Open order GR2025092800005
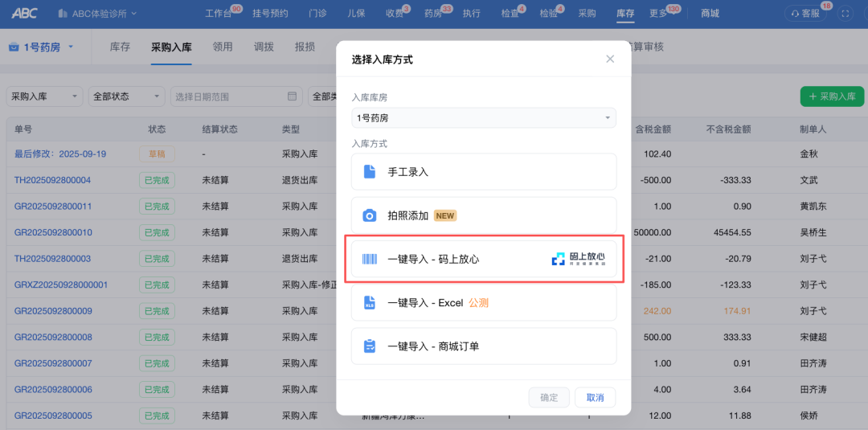This screenshot has width=868, height=430. pos(53,416)
